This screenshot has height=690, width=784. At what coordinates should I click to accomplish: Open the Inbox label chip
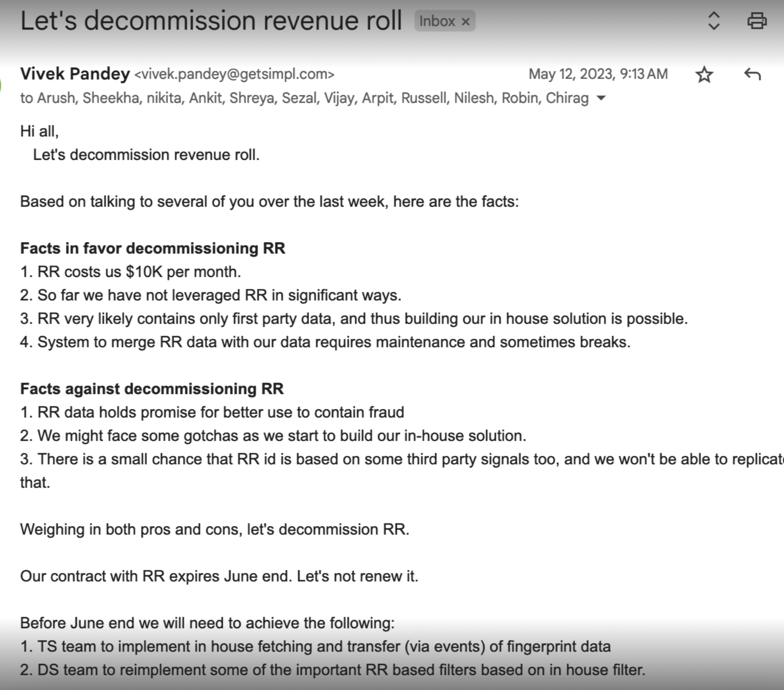click(x=437, y=21)
